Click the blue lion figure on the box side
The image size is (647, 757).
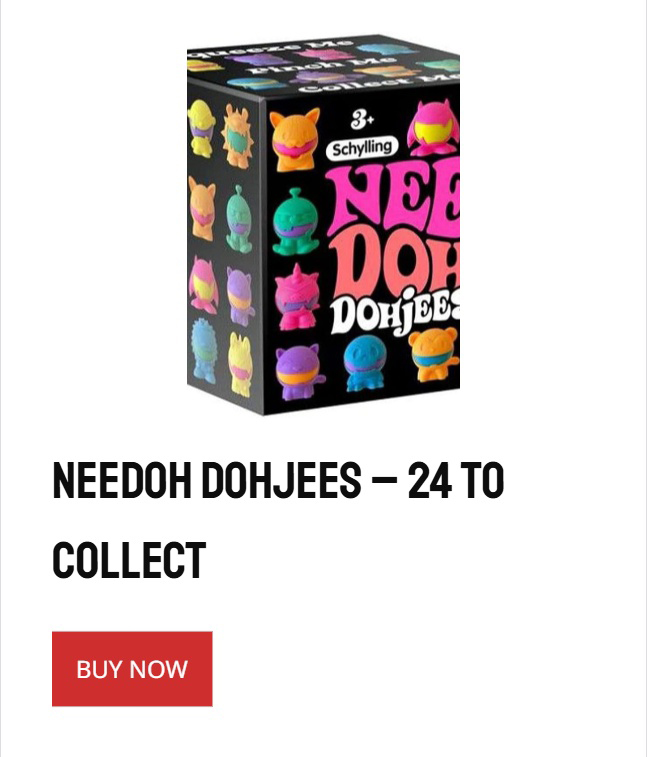point(204,350)
